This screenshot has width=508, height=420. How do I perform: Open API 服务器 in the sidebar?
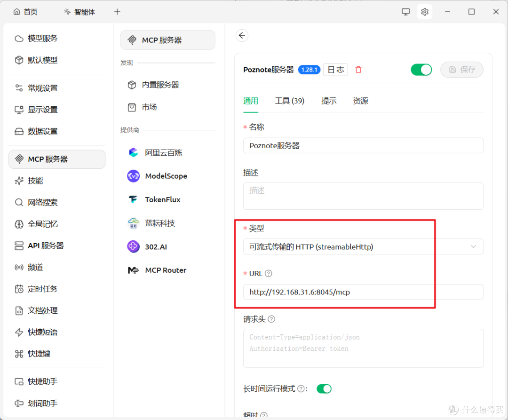tap(57, 246)
